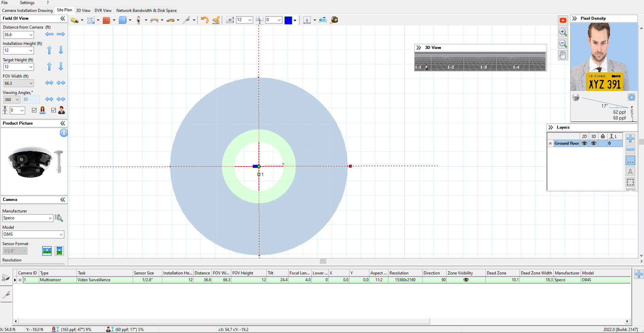Add a new layer with plus button
644x333 pixels.
[630, 139]
